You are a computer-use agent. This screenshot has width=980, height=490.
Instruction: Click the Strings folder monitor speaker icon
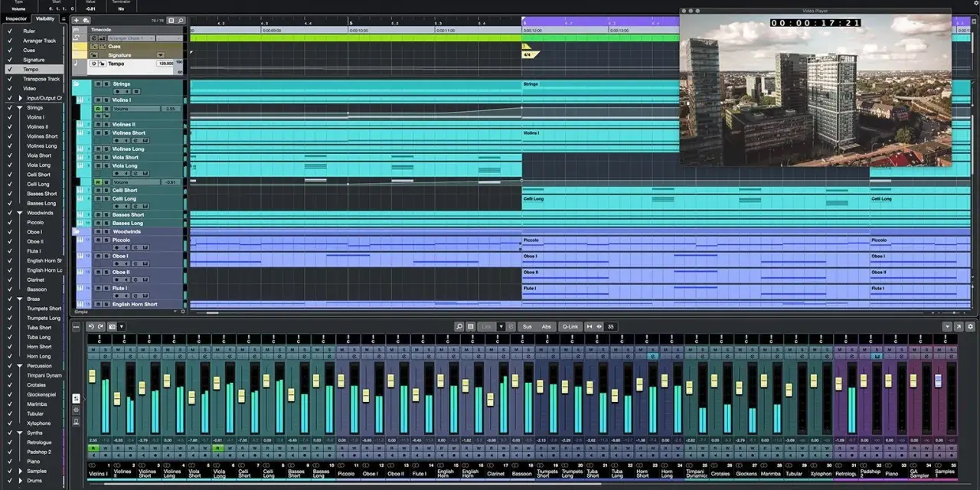127,91
